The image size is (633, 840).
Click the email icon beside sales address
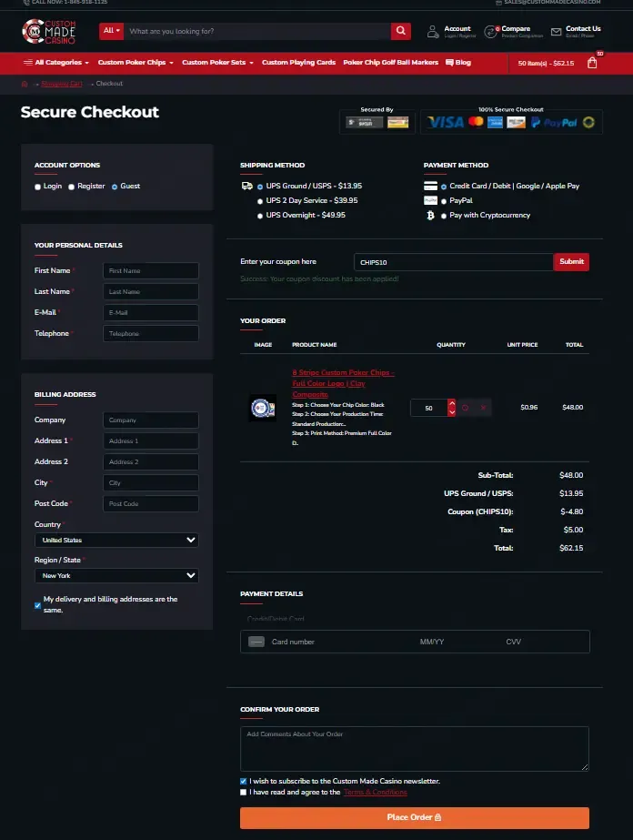coord(498,2)
